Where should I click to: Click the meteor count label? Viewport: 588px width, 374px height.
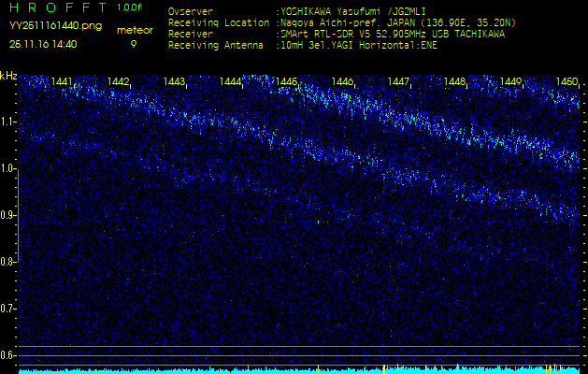pyautogui.click(x=135, y=30)
